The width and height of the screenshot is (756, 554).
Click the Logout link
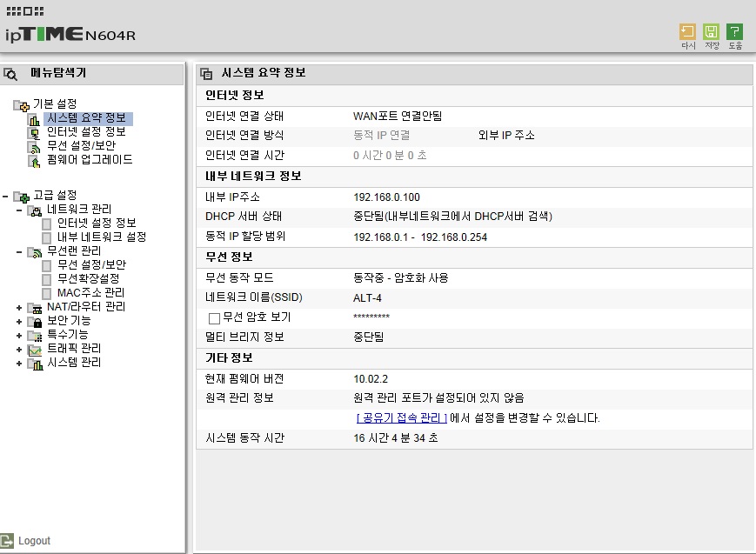point(34,541)
